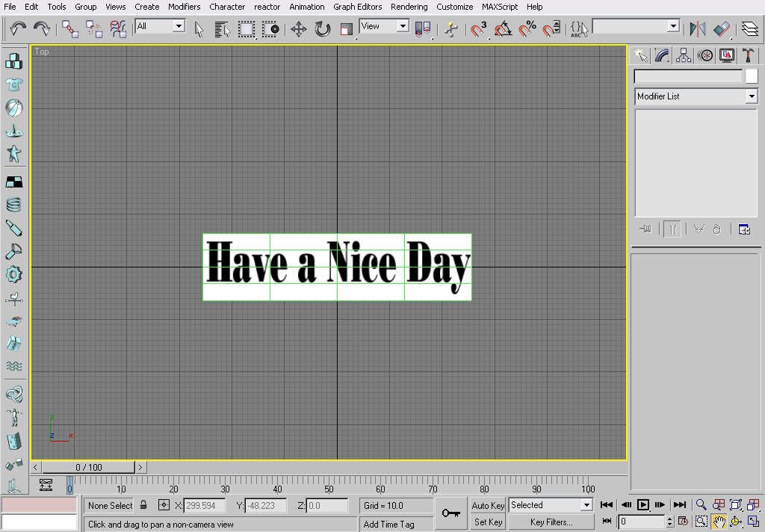The width and height of the screenshot is (765, 532).
Task: Open the Graph Editors menu
Action: pos(357,7)
